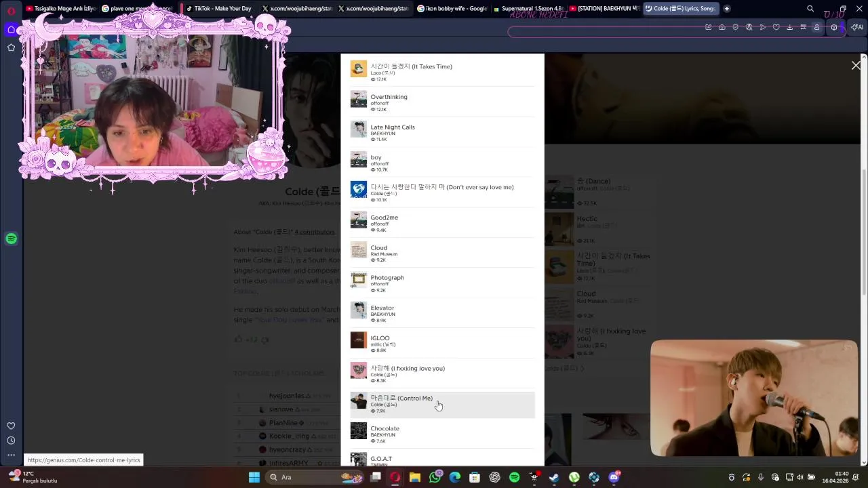Open the volume speaker tray icon

800,477
